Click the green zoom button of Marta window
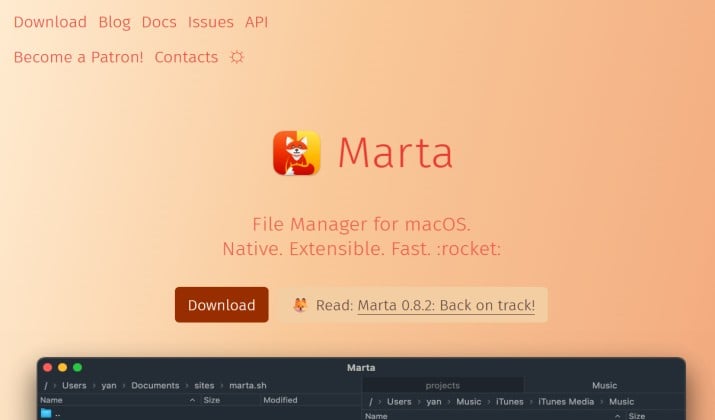715x420 pixels. coord(78,367)
